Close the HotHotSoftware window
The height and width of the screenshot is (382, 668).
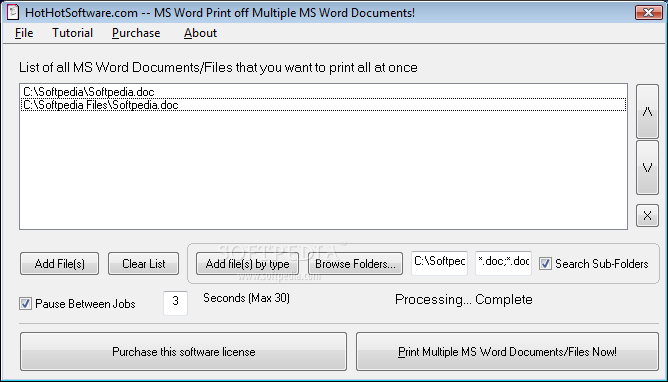click(648, 12)
